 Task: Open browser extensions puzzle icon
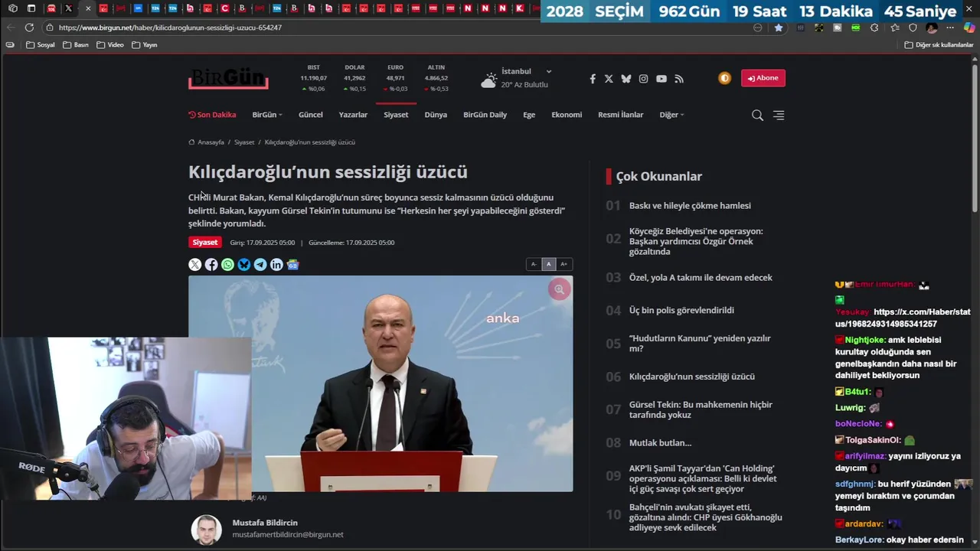tap(874, 28)
